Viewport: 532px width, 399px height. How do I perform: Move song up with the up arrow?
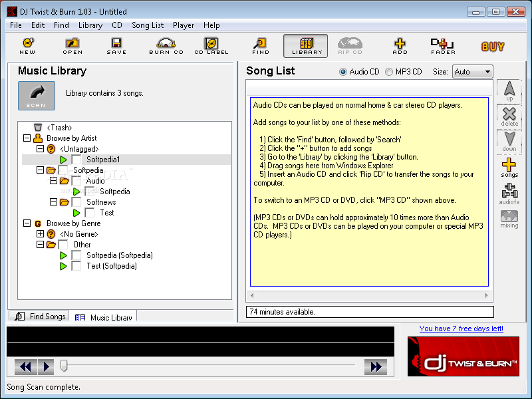(509, 90)
